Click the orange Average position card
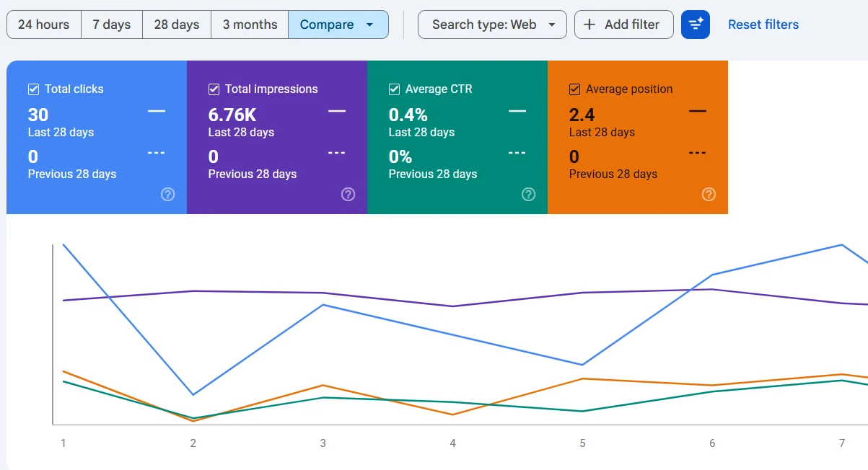Image resolution: width=868 pixels, height=470 pixels. point(638,137)
